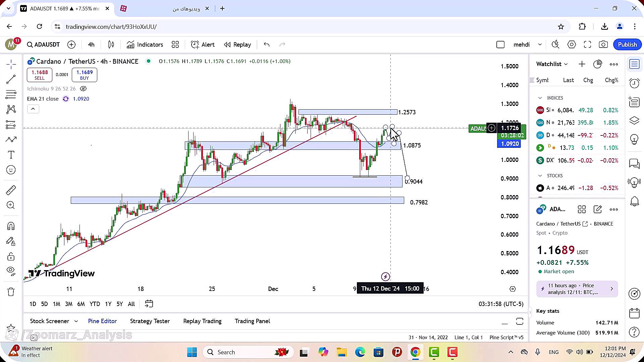Image resolution: width=644 pixels, height=362 pixels.
Task: Click the 1.1688 SELL button
Action: pos(40,75)
